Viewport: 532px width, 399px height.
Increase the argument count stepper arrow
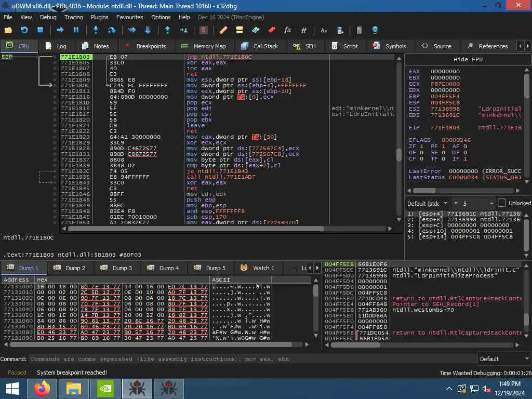coord(491,203)
